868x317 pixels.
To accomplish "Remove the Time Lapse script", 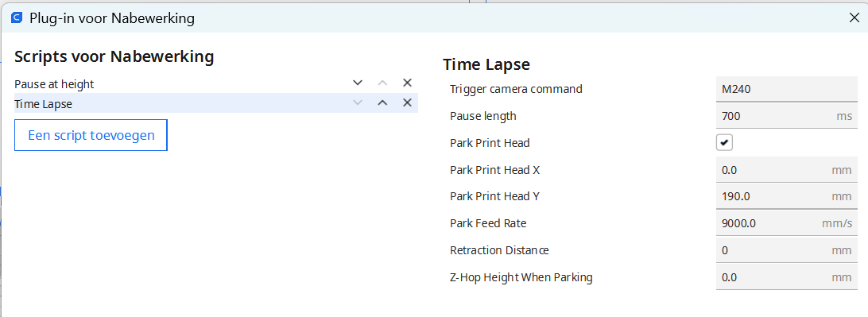I will click(408, 103).
